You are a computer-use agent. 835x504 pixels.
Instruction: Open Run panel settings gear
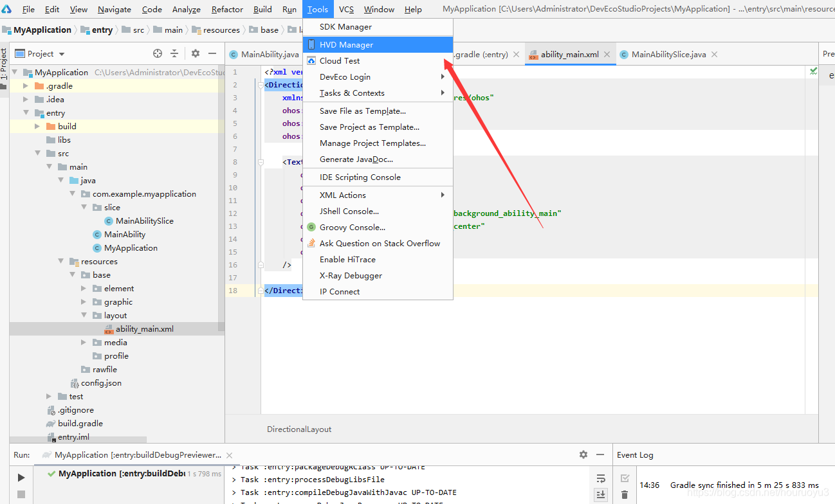coord(583,455)
